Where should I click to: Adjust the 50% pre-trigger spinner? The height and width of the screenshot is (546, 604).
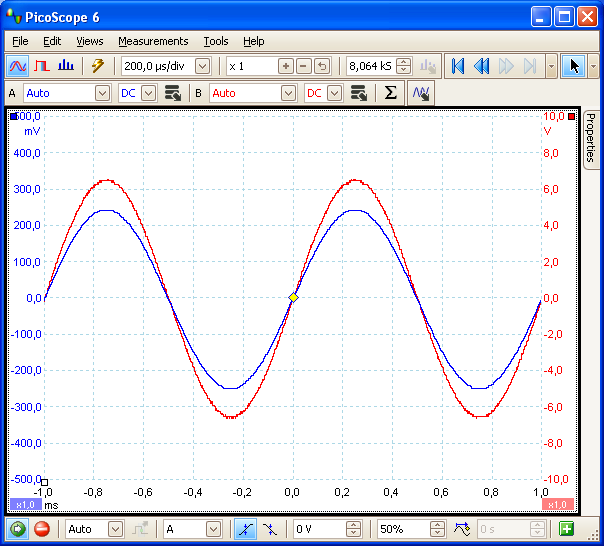click(437, 529)
